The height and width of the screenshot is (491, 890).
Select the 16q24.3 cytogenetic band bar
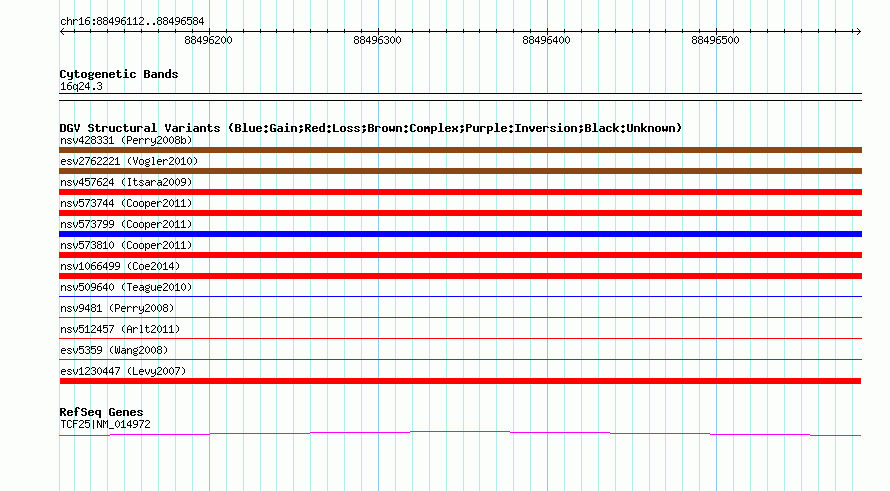460,97
